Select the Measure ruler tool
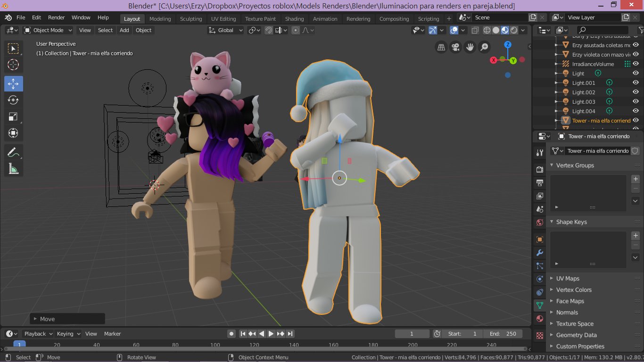 (x=13, y=169)
